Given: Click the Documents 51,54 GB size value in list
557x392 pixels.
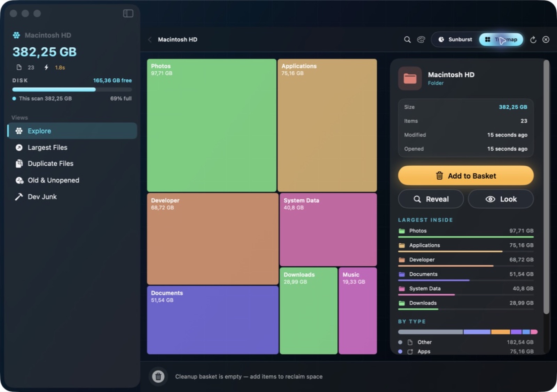Looking at the screenshot, I should (x=521, y=274).
